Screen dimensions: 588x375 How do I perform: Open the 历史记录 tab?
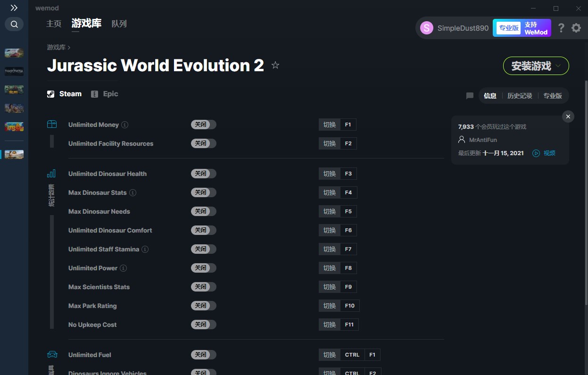coord(520,96)
